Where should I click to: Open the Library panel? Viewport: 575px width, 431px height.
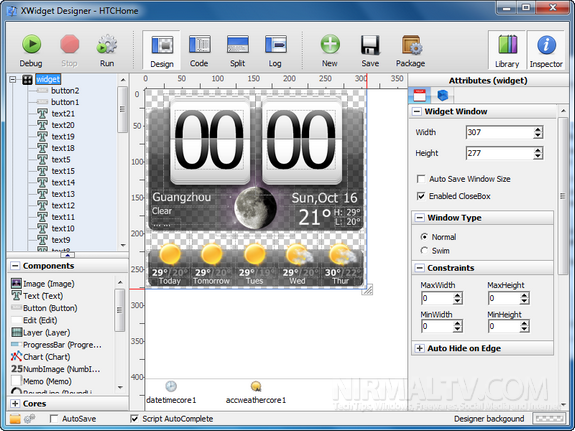pyautogui.click(x=507, y=51)
